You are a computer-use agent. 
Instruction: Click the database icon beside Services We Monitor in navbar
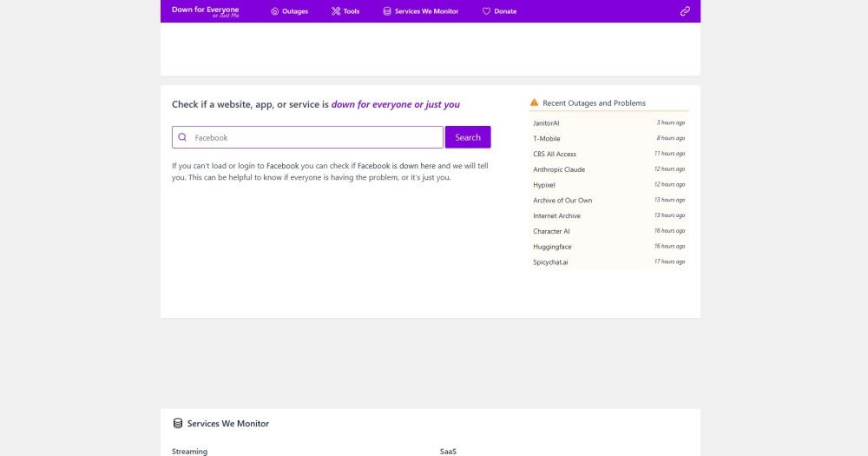387,11
